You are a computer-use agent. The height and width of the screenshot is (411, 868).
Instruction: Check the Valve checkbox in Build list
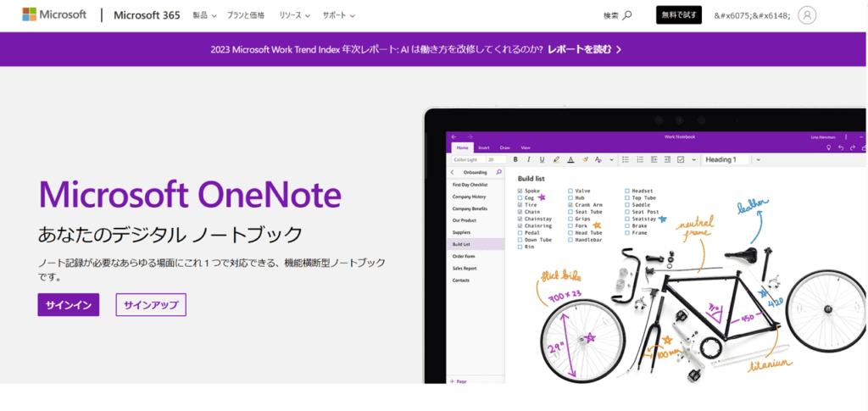pyautogui.click(x=570, y=191)
